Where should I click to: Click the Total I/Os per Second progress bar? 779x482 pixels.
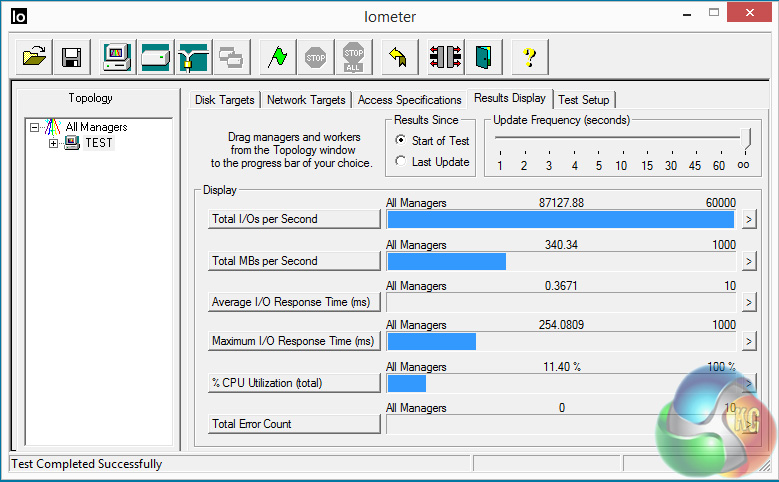tap(561, 220)
